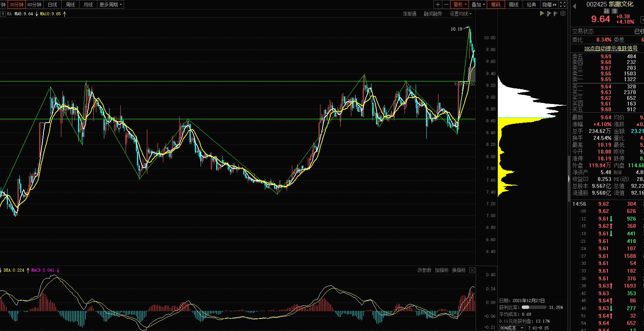
Task: Select the 日线 daily chart tab
Action: (52, 5)
